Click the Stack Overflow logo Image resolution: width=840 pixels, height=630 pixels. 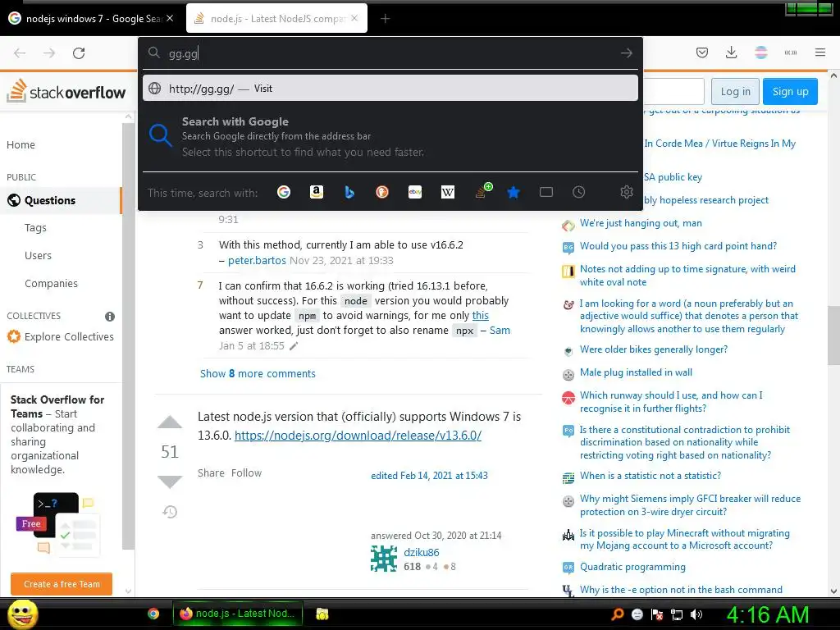[x=66, y=91]
